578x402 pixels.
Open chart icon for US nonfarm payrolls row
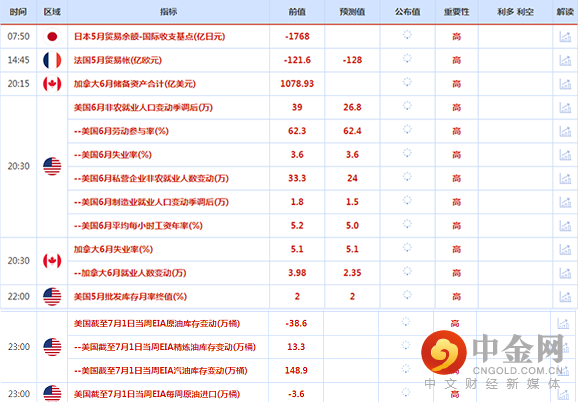565,107
